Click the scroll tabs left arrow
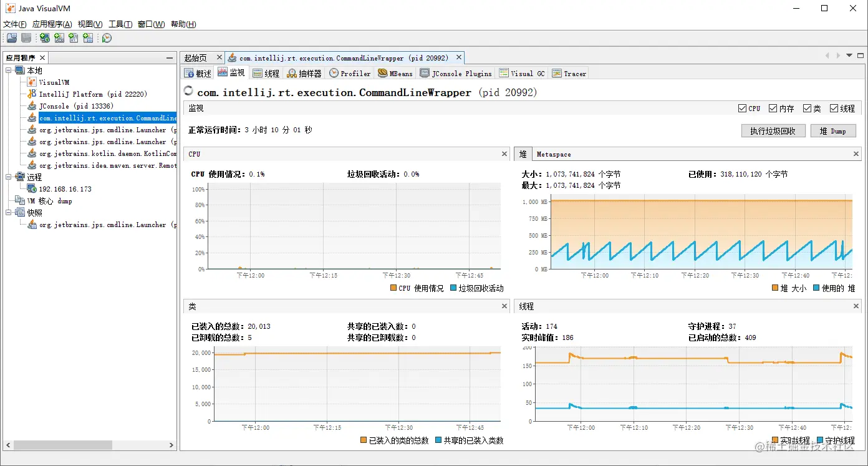This screenshot has height=466, width=868. (x=827, y=56)
